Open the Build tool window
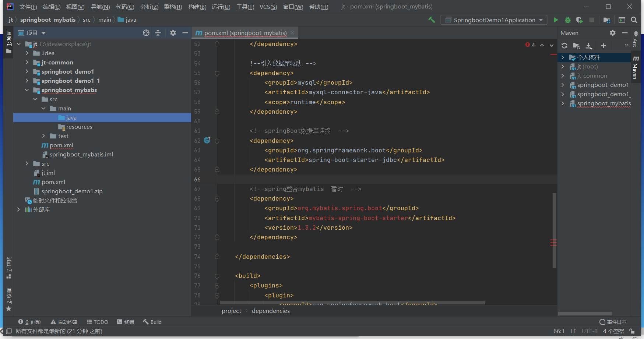Viewport: 644px width, 339px height. (x=152, y=322)
